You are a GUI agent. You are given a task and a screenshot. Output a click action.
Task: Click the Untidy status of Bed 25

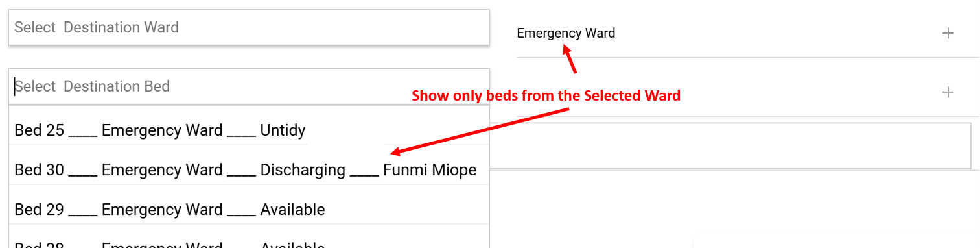[283, 130]
